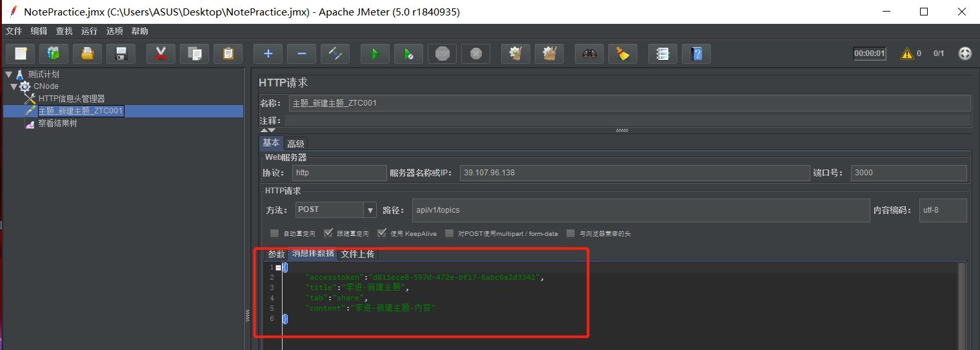Switch to the 参数 tab

click(276, 253)
